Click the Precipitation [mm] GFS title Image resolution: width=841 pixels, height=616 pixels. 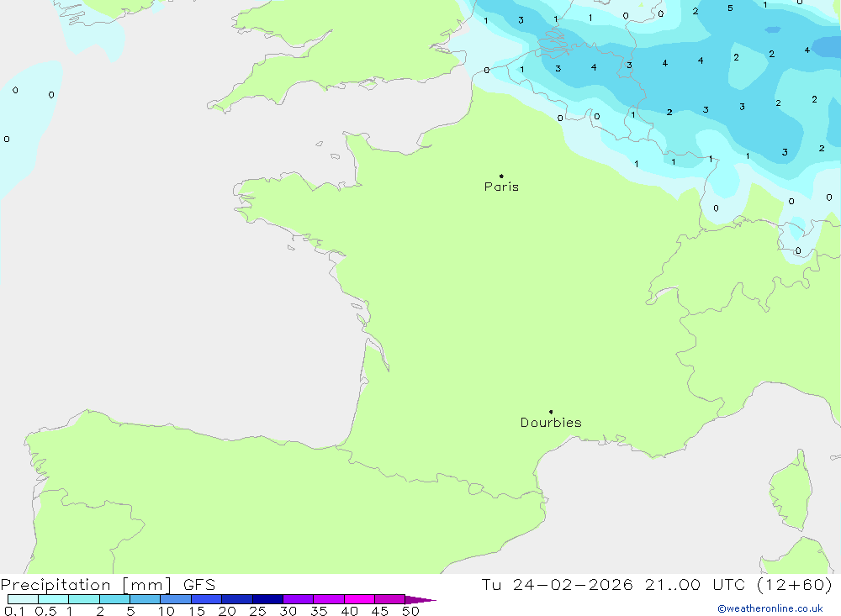(108, 584)
